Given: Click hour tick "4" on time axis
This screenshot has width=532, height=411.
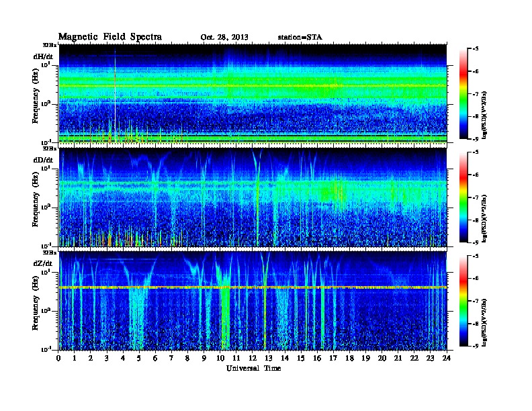Looking at the screenshot, I should tap(123, 359).
